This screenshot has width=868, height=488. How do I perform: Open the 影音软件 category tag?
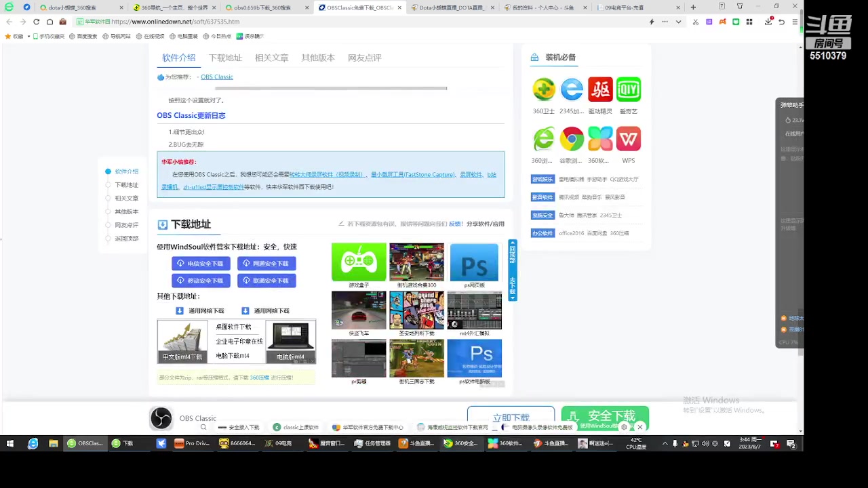point(542,197)
